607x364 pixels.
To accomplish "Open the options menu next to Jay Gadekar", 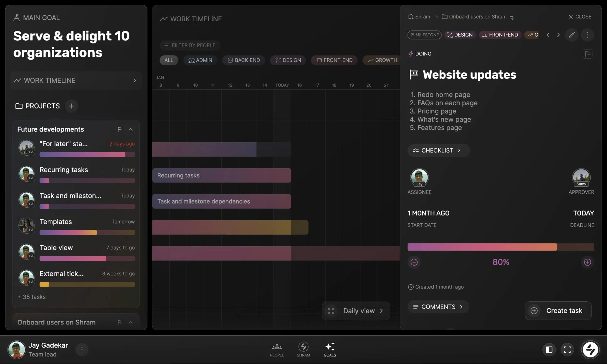I will (82, 350).
